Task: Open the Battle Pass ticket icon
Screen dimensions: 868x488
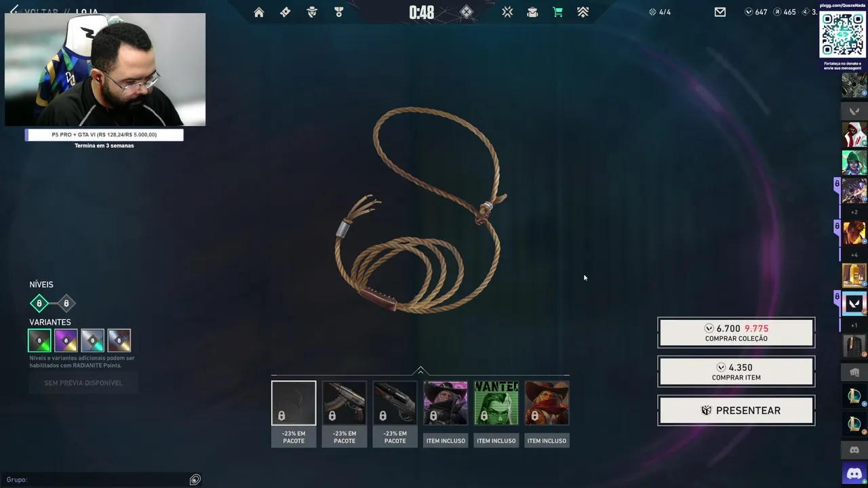Action: tap(285, 12)
